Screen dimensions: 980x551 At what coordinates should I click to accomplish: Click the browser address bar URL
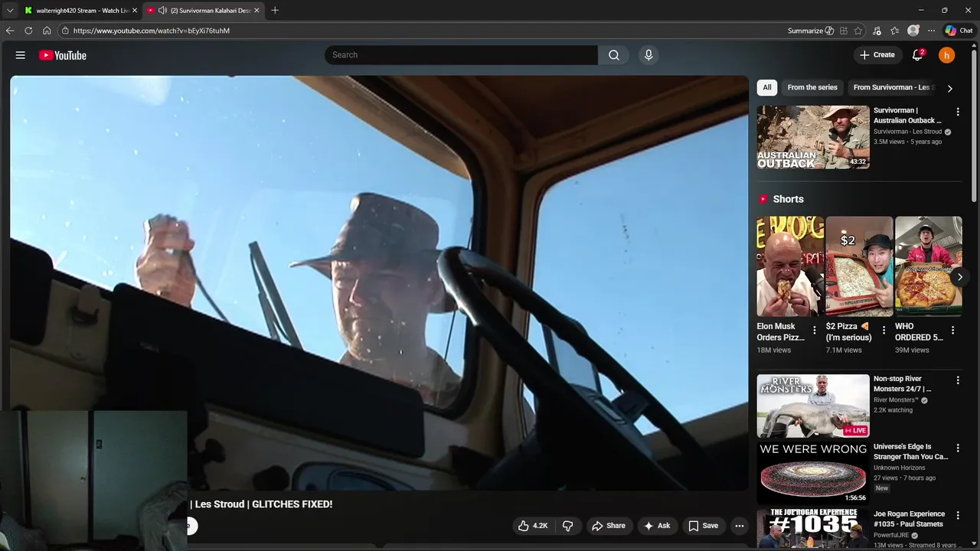pyautogui.click(x=152, y=31)
